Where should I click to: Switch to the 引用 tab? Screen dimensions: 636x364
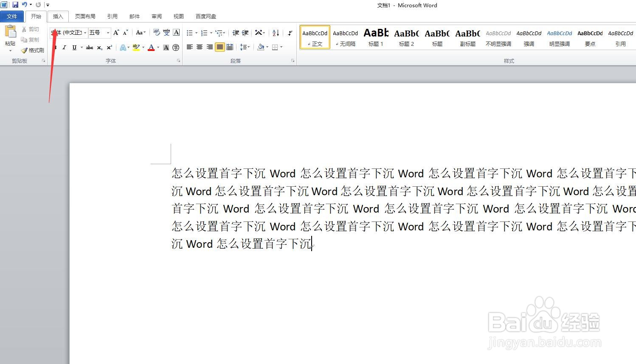[112, 17]
